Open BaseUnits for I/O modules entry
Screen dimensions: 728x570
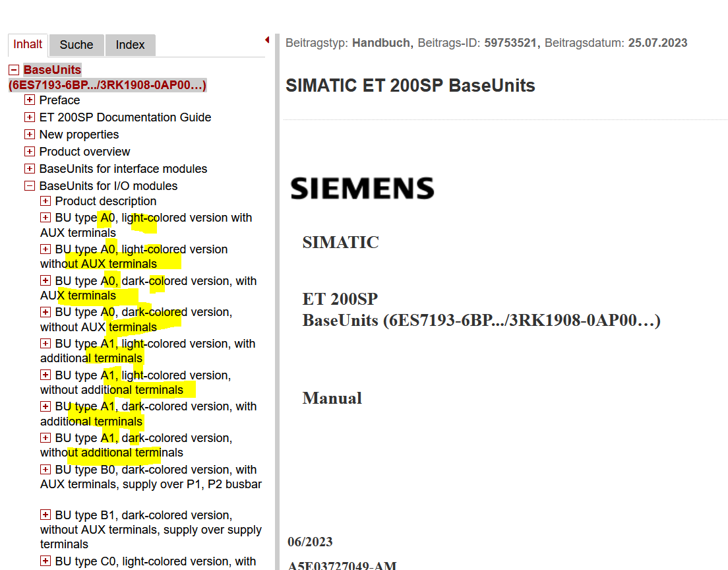point(108,186)
